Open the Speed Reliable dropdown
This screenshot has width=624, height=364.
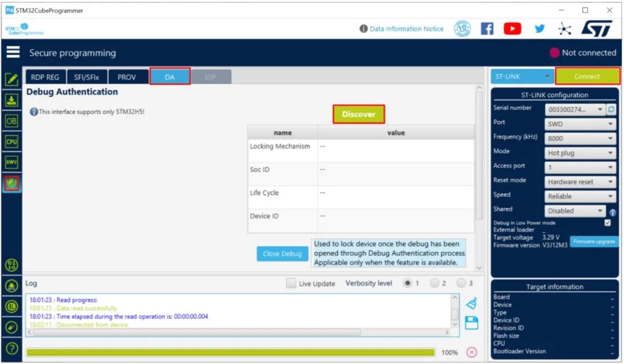580,196
